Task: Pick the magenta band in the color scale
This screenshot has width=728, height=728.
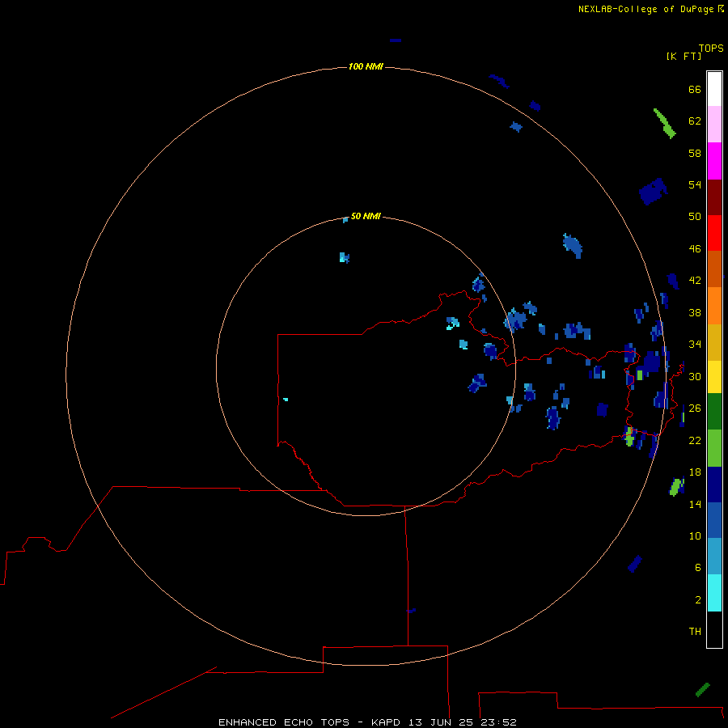Action: coord(714,161)
